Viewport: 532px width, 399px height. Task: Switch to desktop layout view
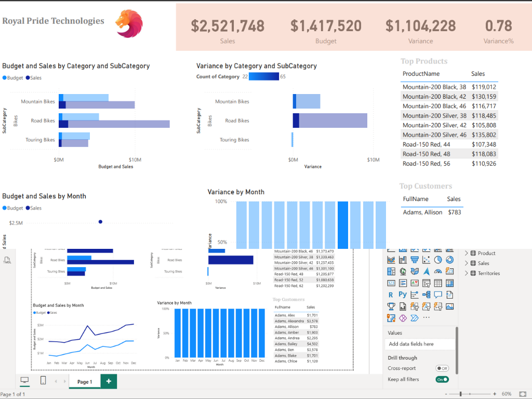(24, 380)
